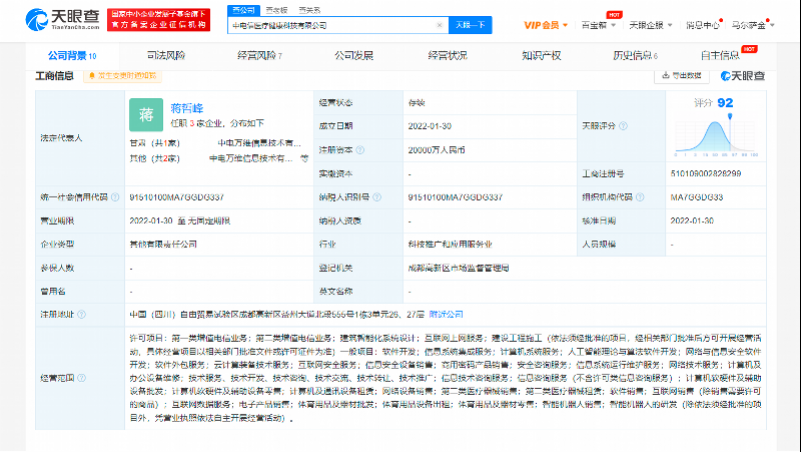Select the 自主信息 tab
The width and height of the screenshot is (801, 452).
tap(720, 56)
